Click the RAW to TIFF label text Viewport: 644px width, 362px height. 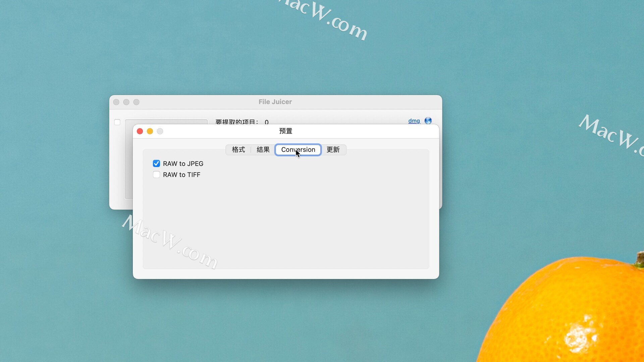point(181,175)
